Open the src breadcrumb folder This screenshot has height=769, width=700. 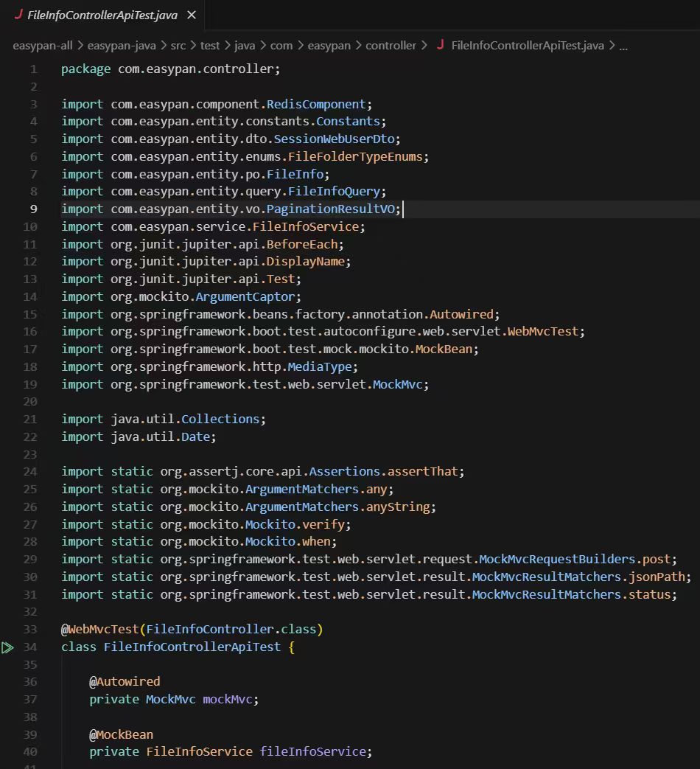tap(178, 46)
